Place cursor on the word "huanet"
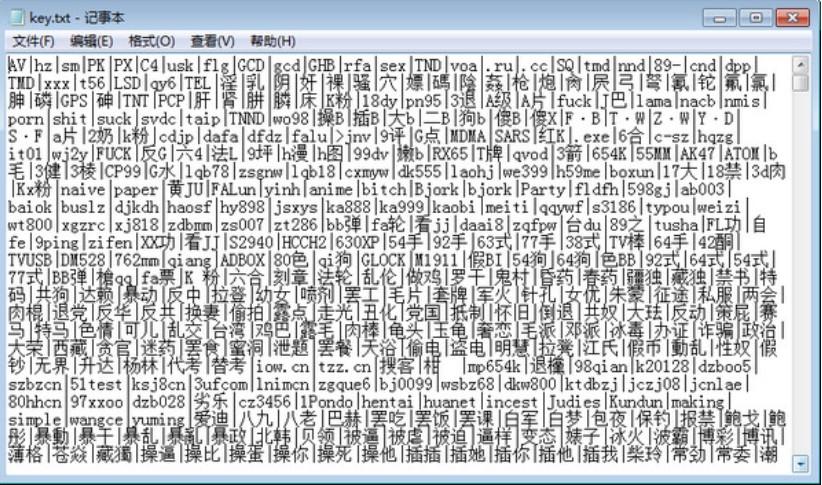Image resolution: width=822 pixels, height=485 pixels. [x=449, y=402]
